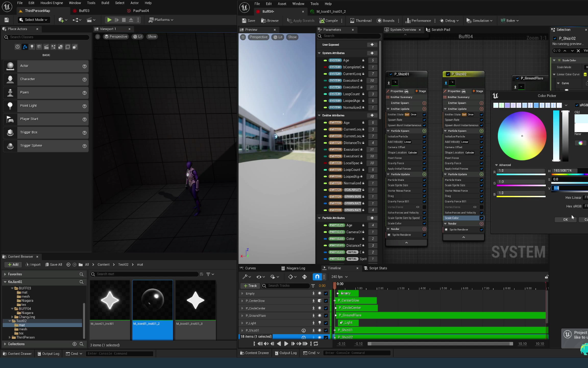Click Add Track in the timeline

pos(250,286)
